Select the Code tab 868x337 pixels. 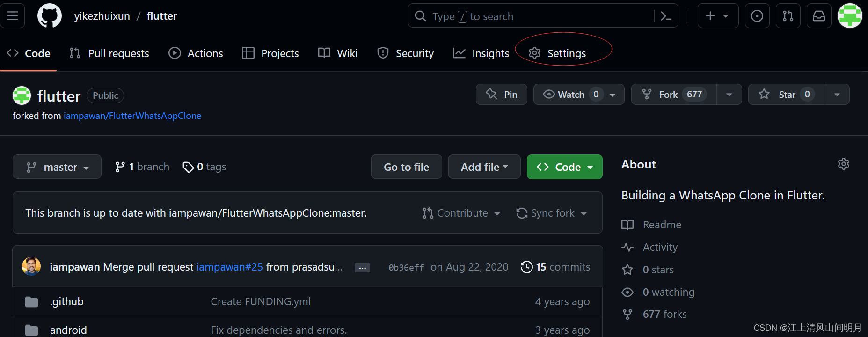click(x=29, y=53)
